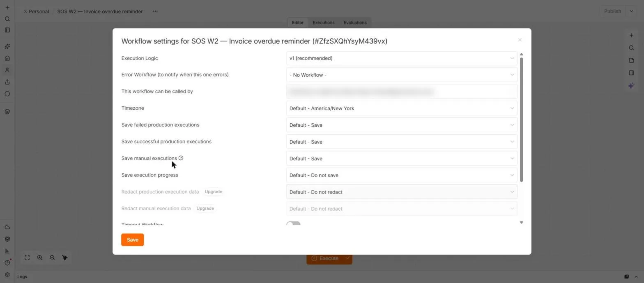Expand the Publish button dropdown arrow

(x=631, y=11)
